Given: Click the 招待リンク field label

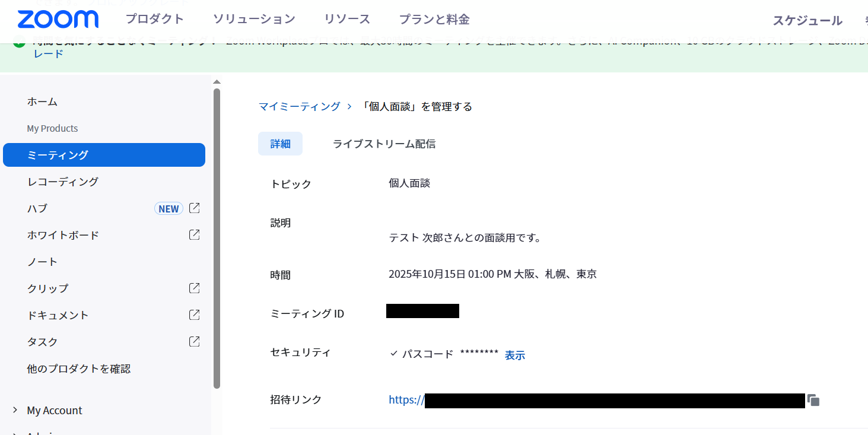Looking at the screenshot, I should click(x=296, y=400).
